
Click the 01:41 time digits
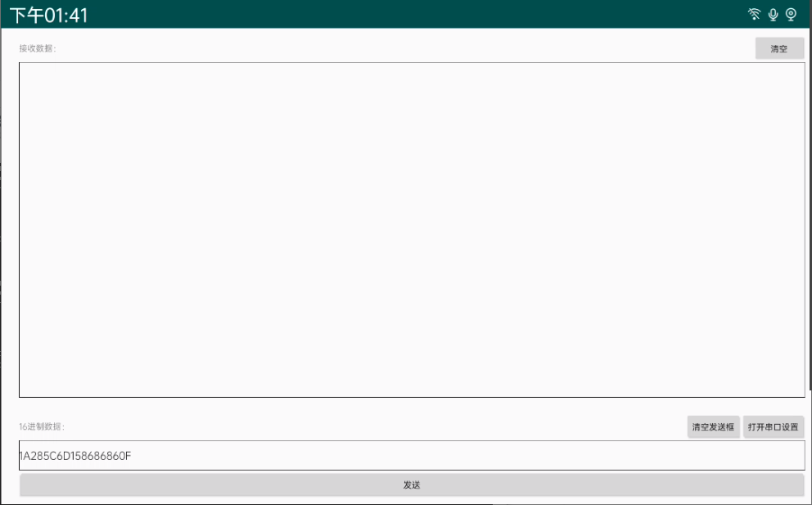point(66,16)
